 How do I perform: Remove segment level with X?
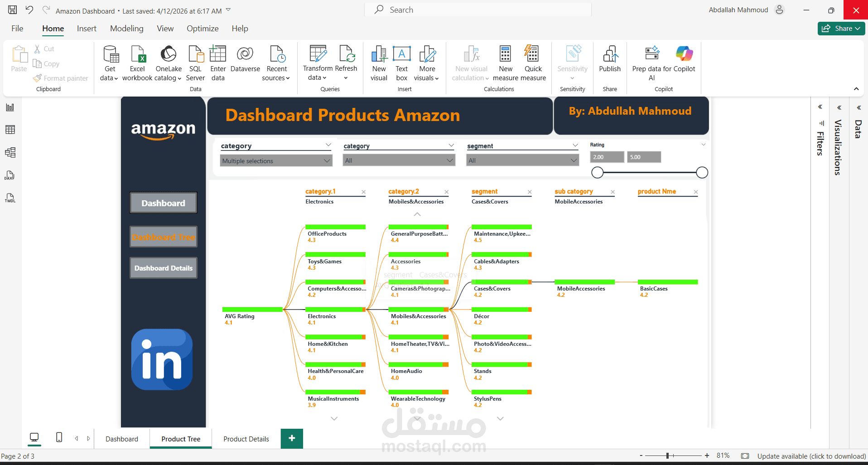(530, 192)
